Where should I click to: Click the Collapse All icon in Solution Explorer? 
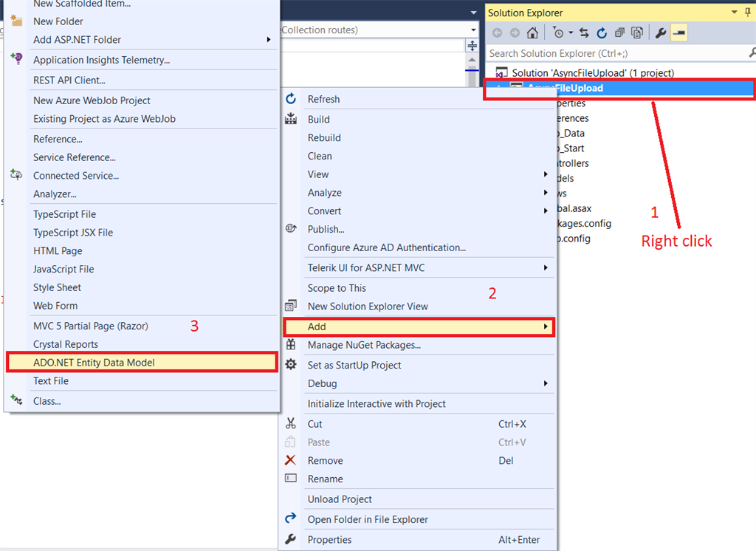pyautogui.click(x=619, y=32)
